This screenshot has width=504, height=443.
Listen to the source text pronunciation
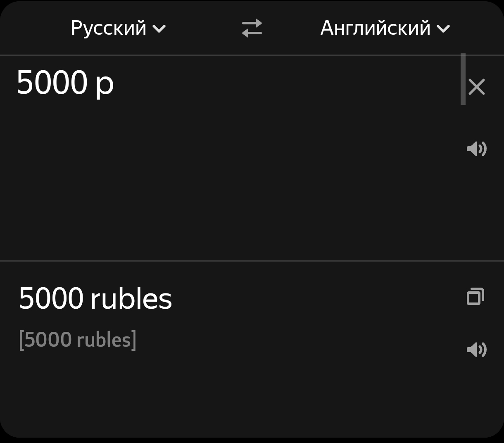477,149
